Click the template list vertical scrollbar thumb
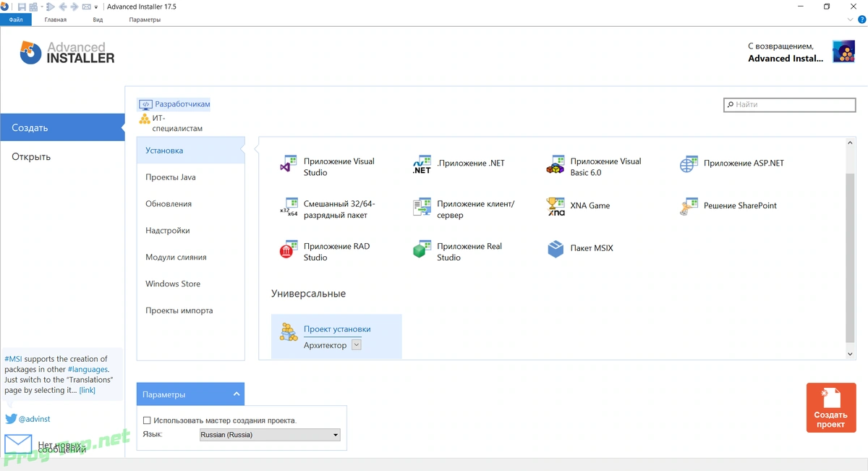Viewport: 868px width, 471px height. point(850,257)
